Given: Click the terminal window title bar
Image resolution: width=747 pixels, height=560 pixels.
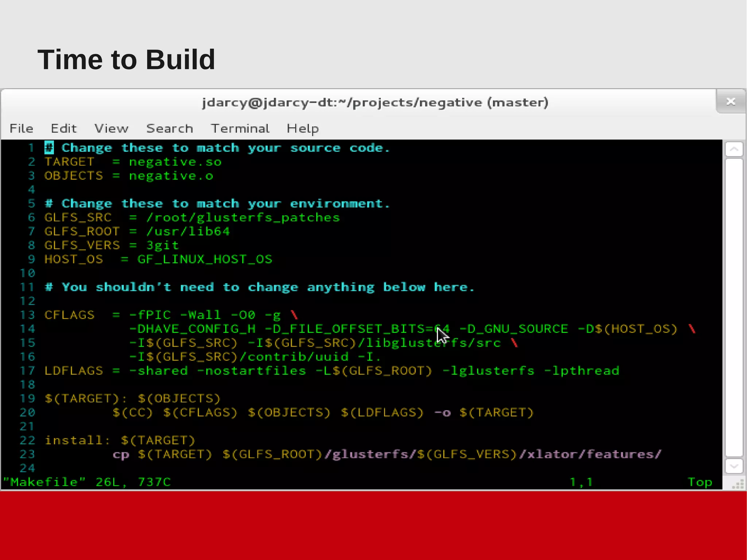Looking at the screenshot, I should (375, 103).
